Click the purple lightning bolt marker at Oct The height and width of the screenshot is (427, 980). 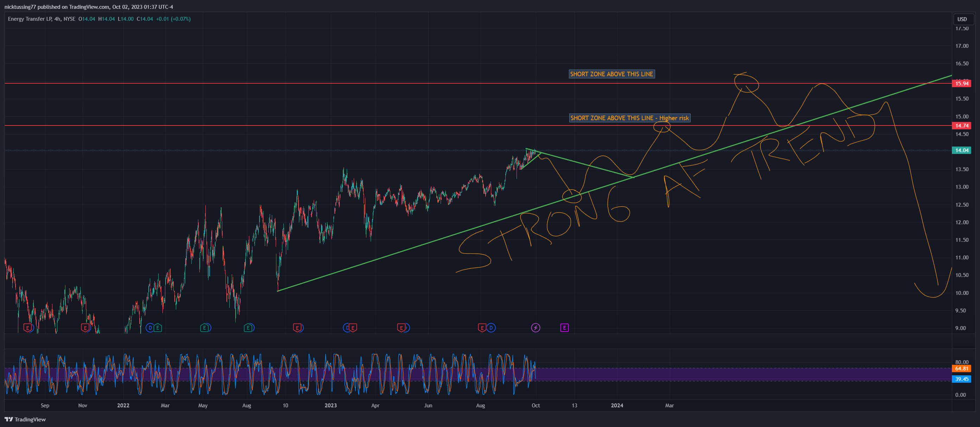pyautogui.click(x=536, y=328)
